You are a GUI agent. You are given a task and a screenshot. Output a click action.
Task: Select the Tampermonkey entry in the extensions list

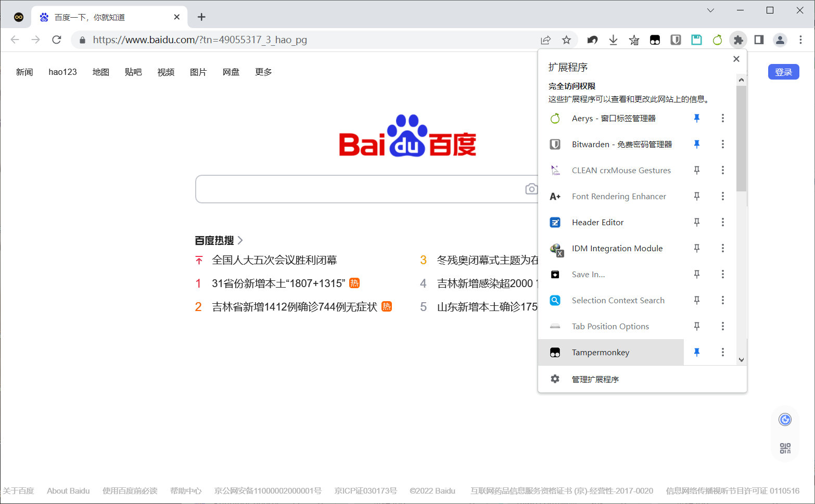point(611,353)
